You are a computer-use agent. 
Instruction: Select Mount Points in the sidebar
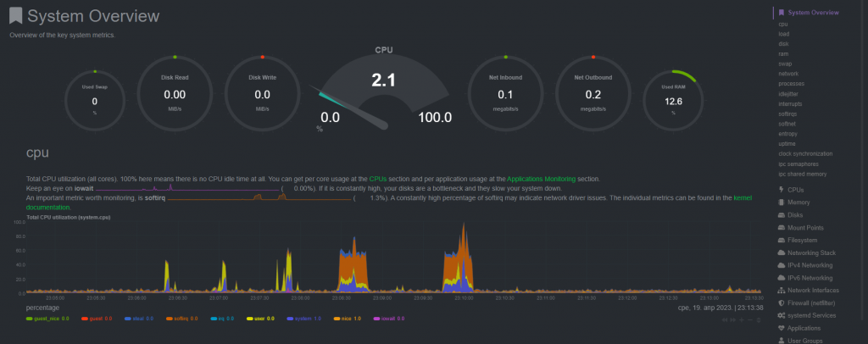[x=806, y=227]
